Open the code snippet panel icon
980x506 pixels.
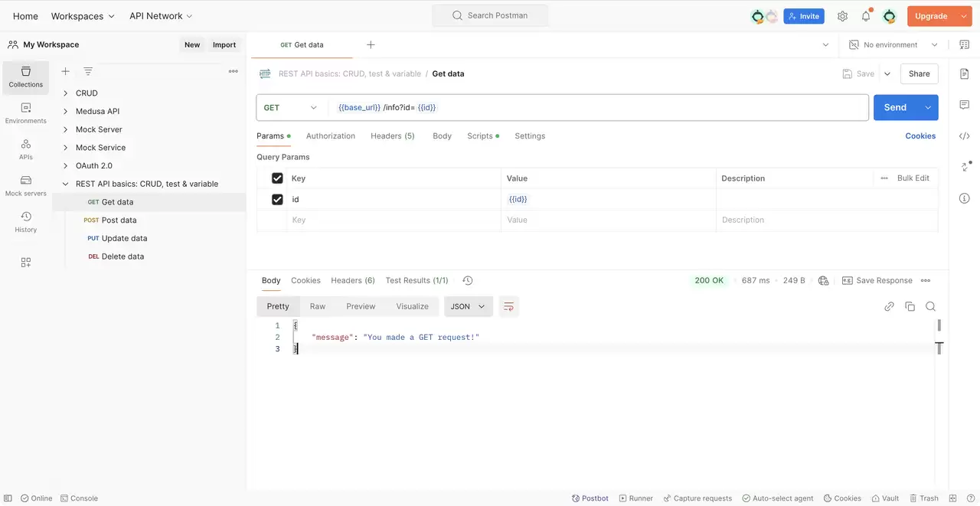[964, 136]
